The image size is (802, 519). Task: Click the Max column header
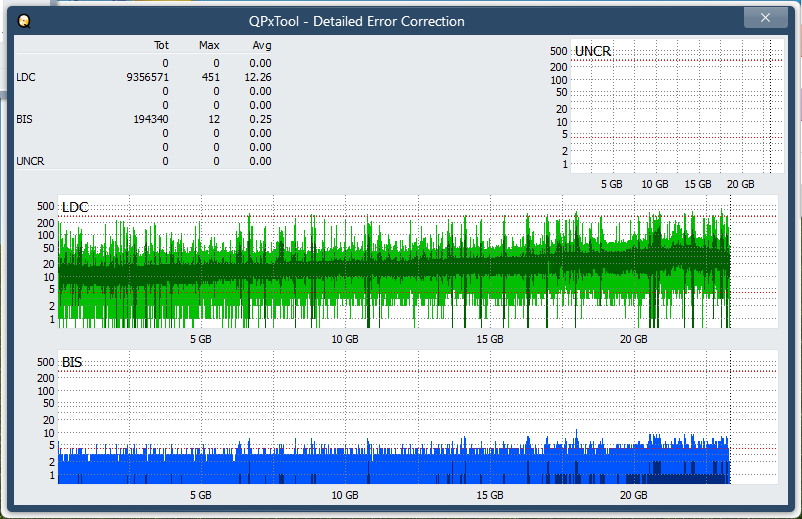(209, 45)
